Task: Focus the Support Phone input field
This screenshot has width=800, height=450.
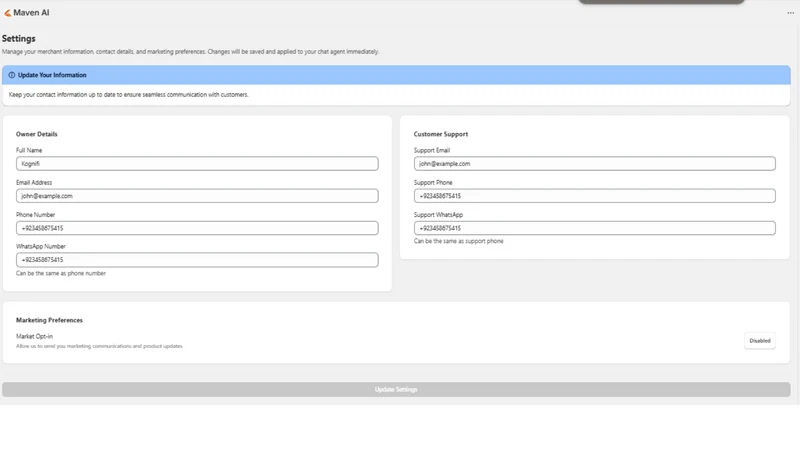Action: coord(594,196)
